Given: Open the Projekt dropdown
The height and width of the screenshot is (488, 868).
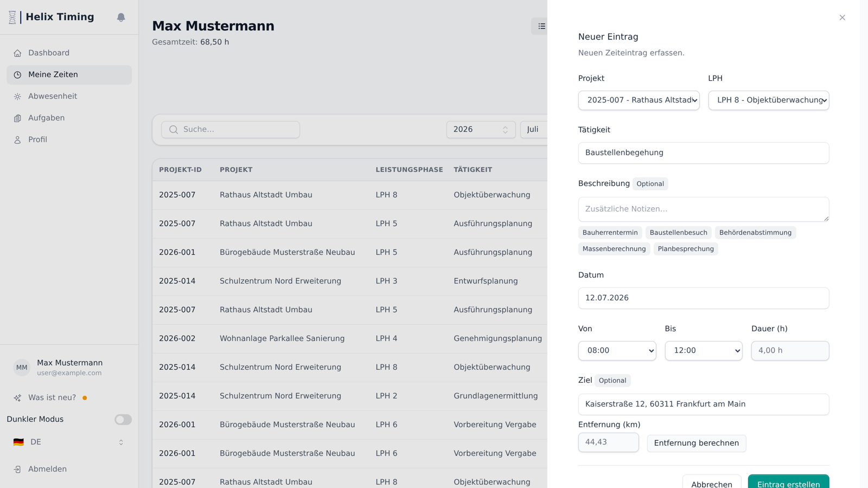Looking at the screenshot, I should 639,100.
